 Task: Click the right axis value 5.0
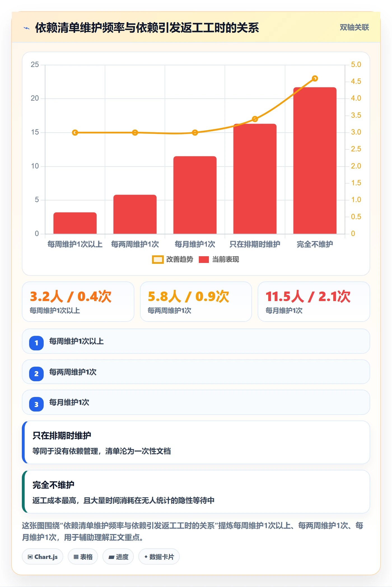(356, 64)
